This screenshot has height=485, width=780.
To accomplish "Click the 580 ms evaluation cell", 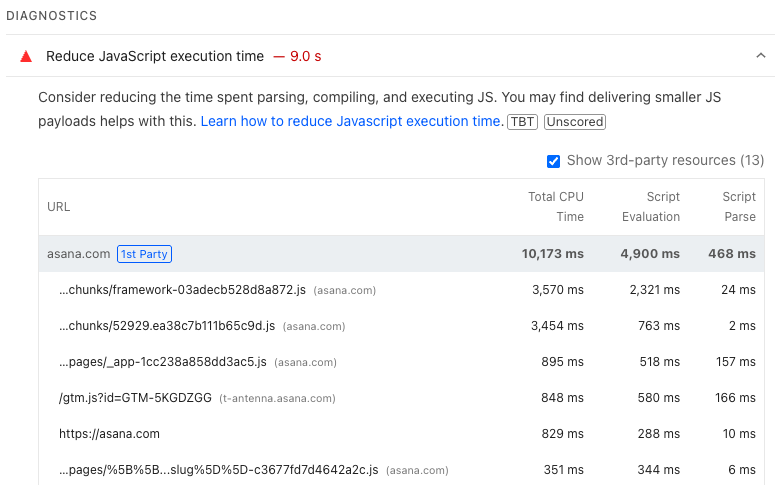I will [659, 398].
